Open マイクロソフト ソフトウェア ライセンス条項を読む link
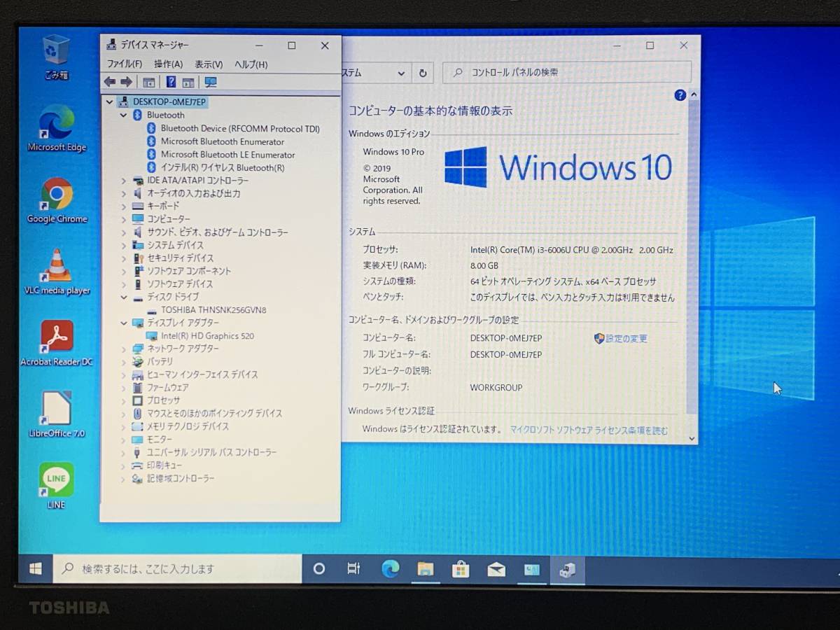 click(589, 430)
